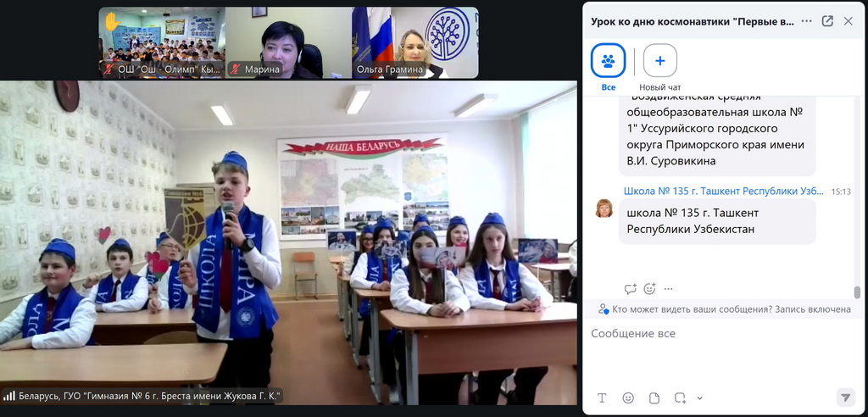Add emoji reaction to the Tashkent message

649,289
